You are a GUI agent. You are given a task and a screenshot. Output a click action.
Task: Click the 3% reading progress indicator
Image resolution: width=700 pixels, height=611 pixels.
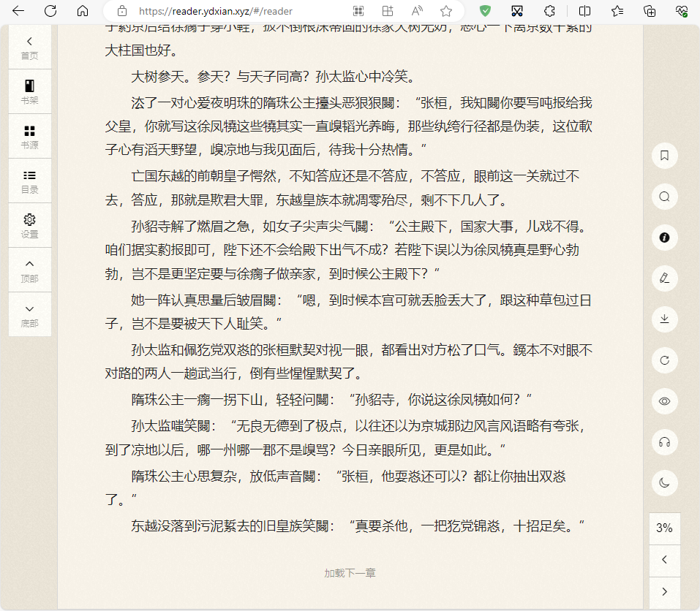(664, 528)
